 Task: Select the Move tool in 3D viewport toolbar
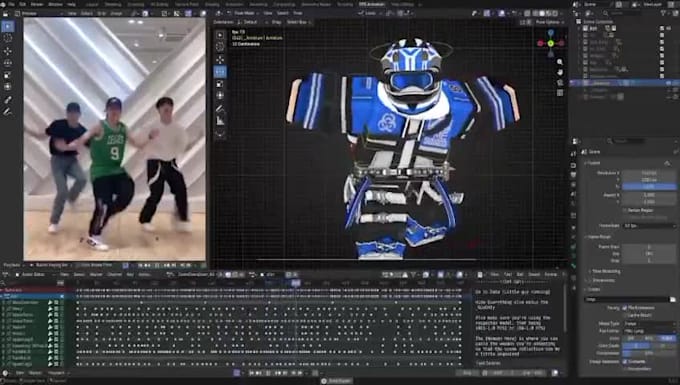[220, 59]
